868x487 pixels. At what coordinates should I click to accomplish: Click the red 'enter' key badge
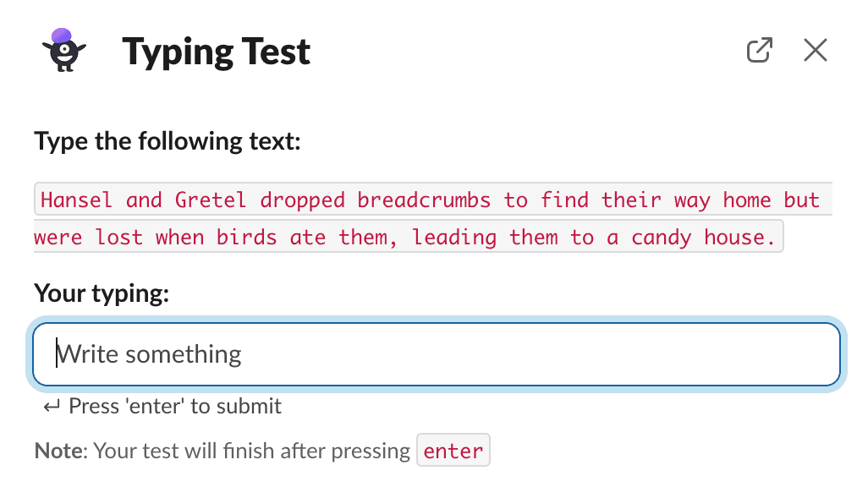click(x=453, y=451)
